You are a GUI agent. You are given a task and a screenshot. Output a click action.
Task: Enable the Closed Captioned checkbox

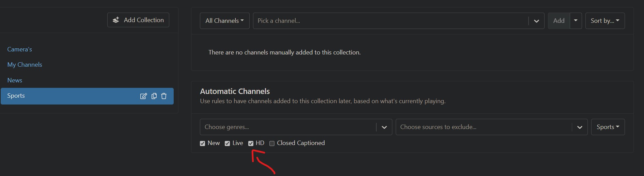tap(272, 143)
